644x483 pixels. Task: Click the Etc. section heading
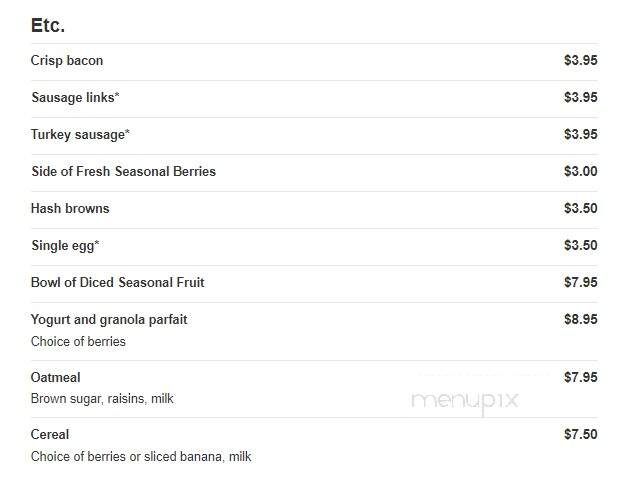pos(48,25)
